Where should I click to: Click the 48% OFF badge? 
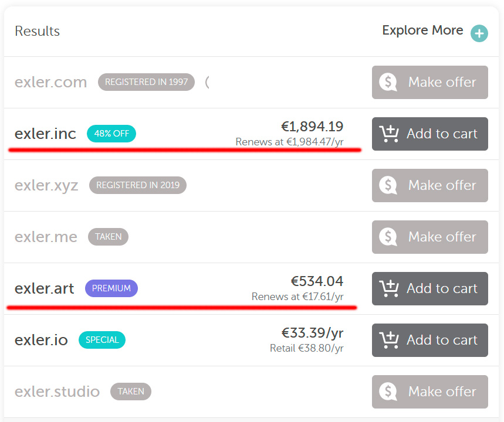click(111, 134)
